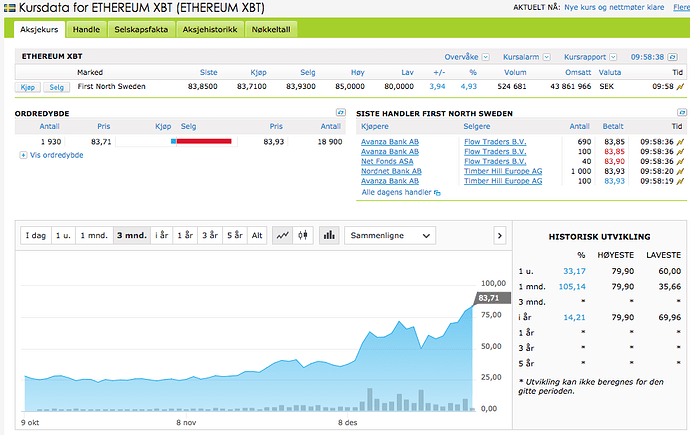Viewport: 690px width, 435px height.
Task: Click the Ordredybde panel refresh icon
Action: point(340,113)
